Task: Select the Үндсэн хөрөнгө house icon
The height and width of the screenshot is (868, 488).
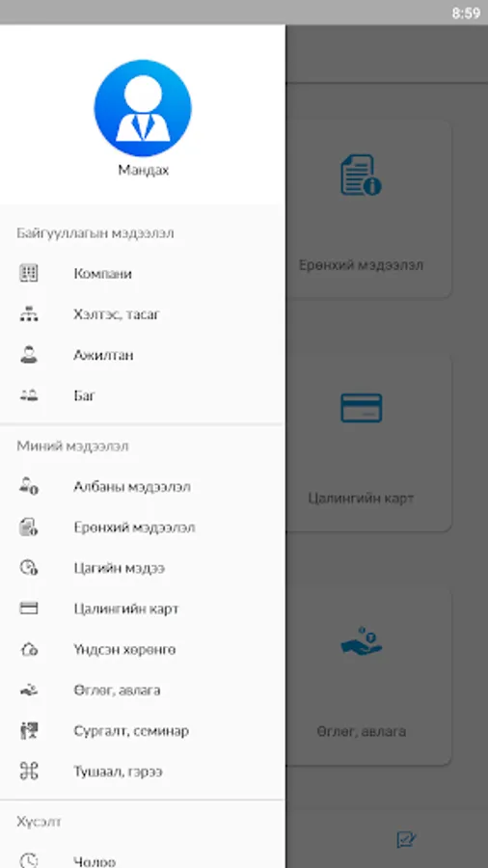Action: pyautogui.click(x=29, y=649)
